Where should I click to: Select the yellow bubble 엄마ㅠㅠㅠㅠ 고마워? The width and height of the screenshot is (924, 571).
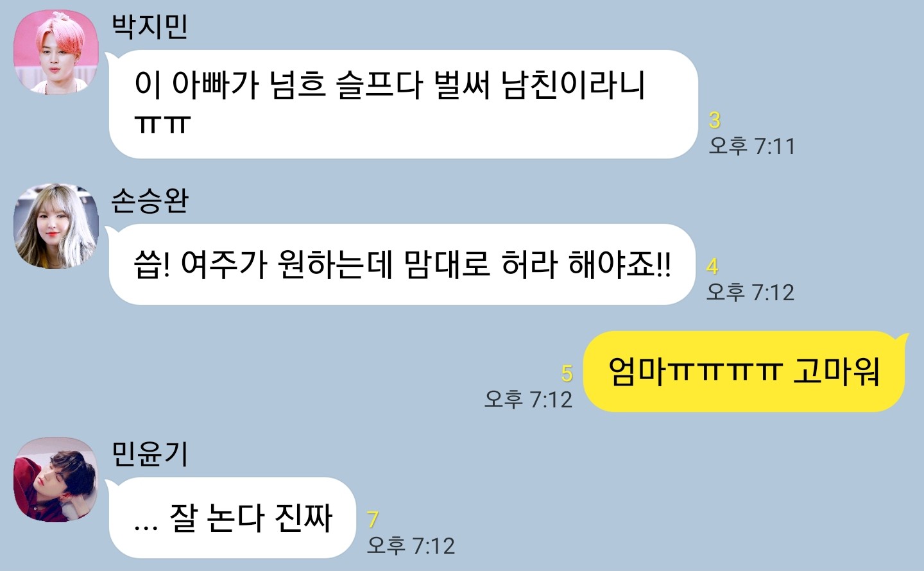coord(745,371)
